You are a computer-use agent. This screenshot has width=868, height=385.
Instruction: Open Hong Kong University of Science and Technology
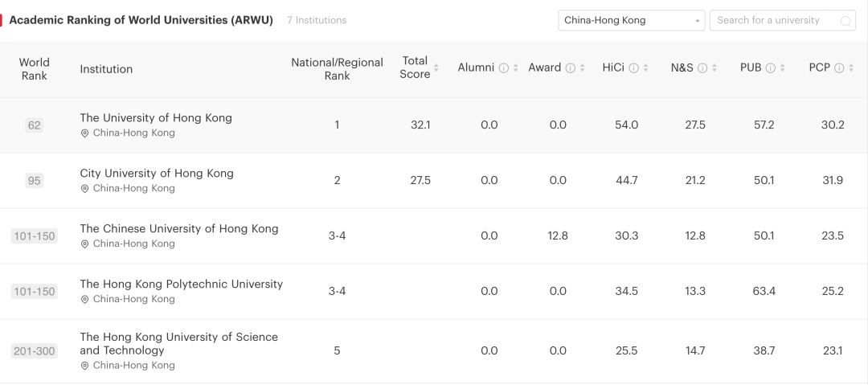point(178,343)
